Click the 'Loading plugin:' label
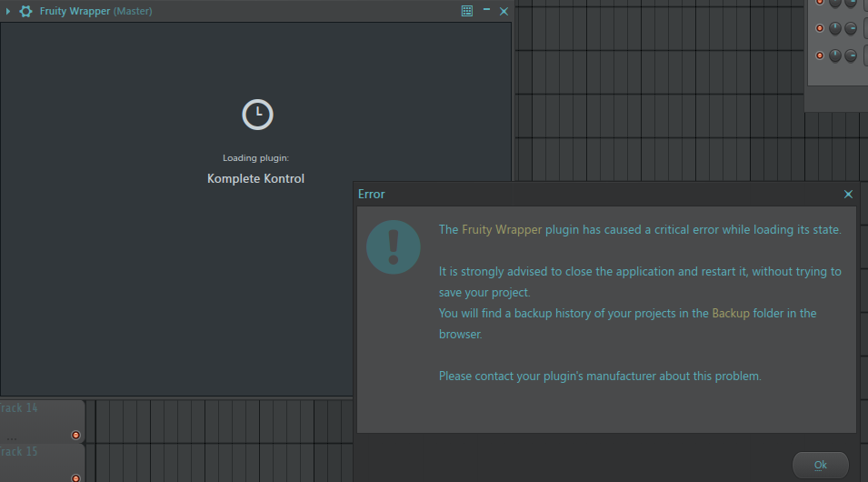Image resolution: width=868 pixels, height=482 pixels. point(255,158)
